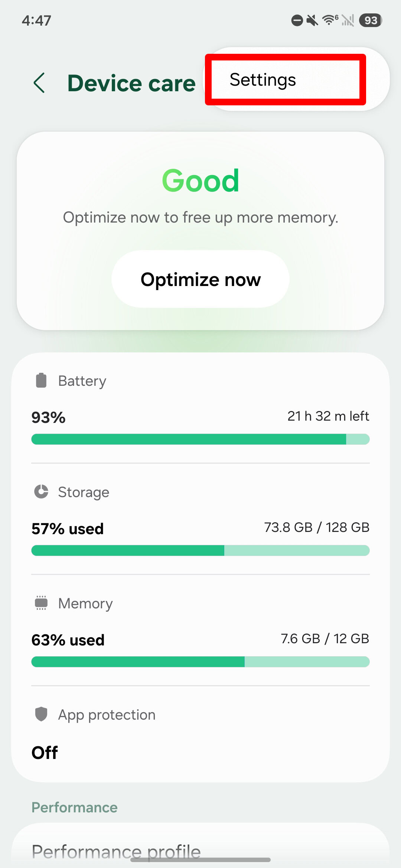Image resolution: width=401 pixels, height=868 pixels.
Task: Tap the Wi-Fi status bar icon
Action: click(x=329, y=20)
